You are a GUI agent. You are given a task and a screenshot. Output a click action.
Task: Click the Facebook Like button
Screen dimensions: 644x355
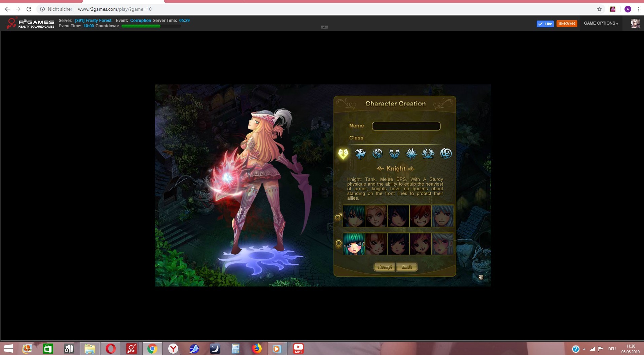pos(545,24)
